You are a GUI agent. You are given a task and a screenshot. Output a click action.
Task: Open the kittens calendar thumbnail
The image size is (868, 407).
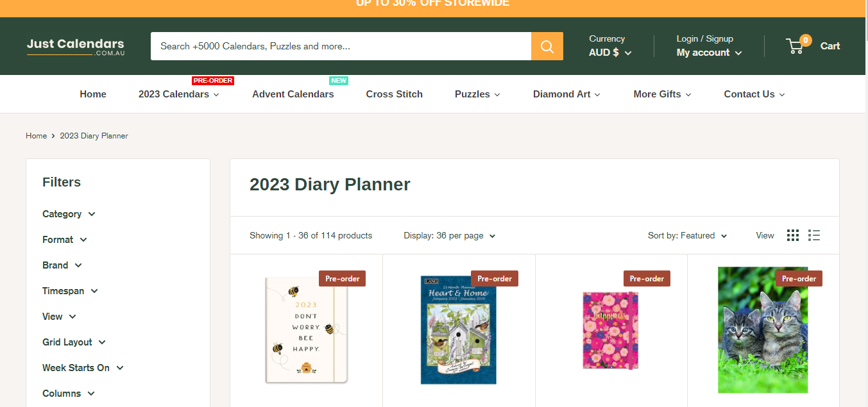pyautogui.click(x=763, y=329)
